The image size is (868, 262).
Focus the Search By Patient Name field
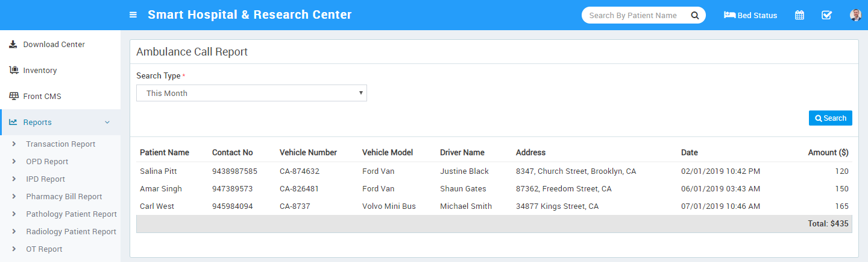click(x=633, y=15)
